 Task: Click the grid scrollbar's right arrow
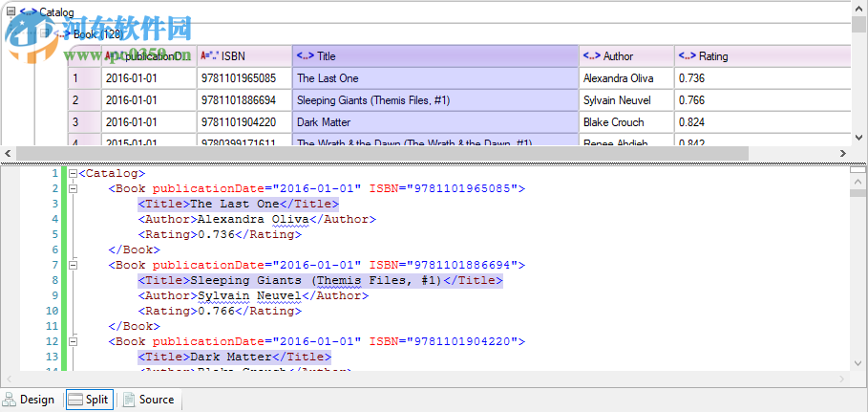843,153
